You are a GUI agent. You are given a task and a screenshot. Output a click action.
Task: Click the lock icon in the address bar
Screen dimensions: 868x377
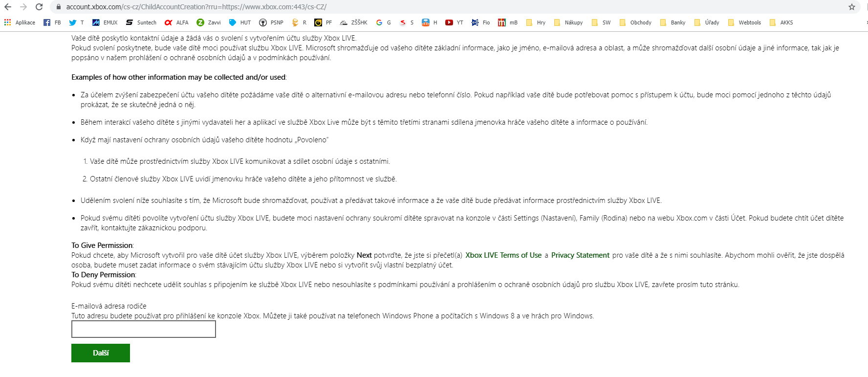[59, 7]
